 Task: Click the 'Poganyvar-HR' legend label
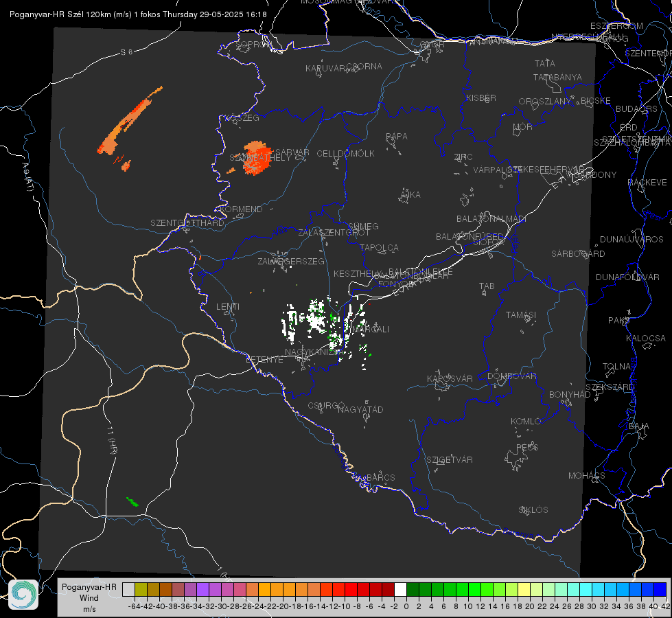click(x=89, y=586)
